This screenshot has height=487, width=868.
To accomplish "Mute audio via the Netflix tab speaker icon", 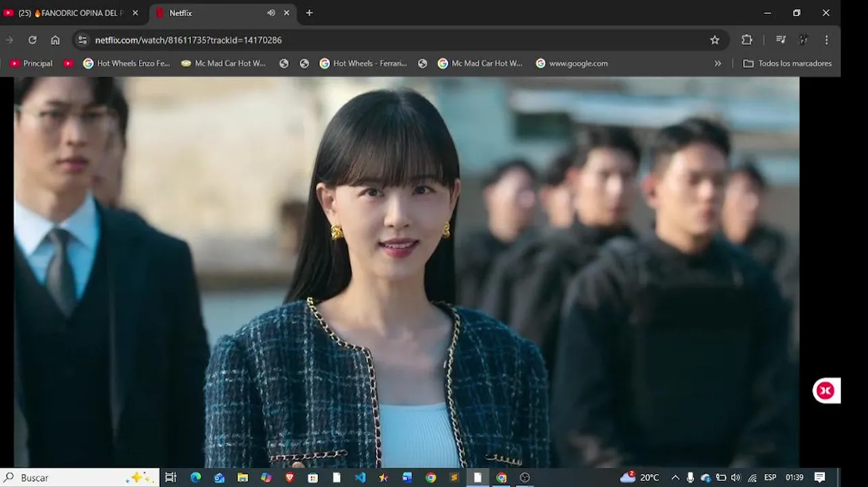I will tap(271, 13).
